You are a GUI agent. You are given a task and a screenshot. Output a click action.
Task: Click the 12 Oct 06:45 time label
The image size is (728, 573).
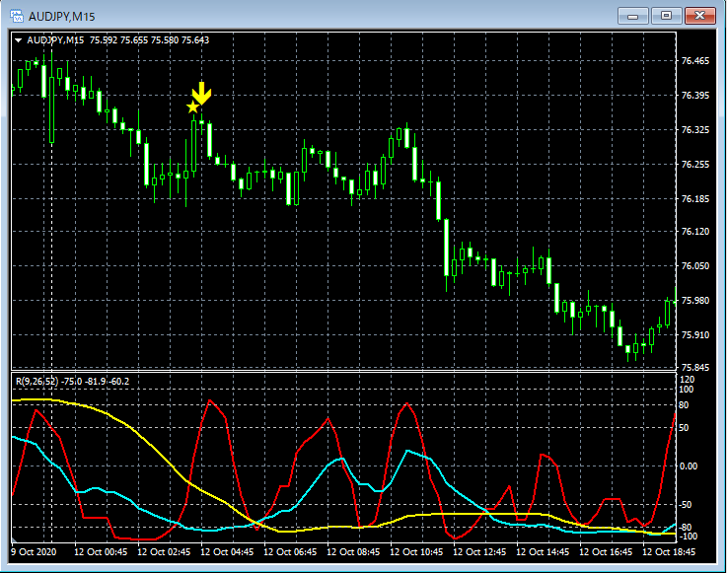point(290,551)
